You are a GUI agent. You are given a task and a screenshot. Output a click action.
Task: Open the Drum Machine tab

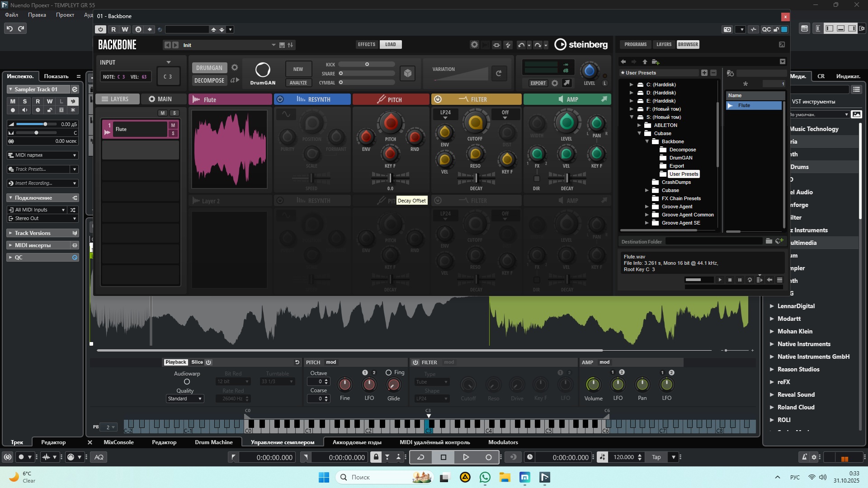pyautogui.click(x=214, y=442)
